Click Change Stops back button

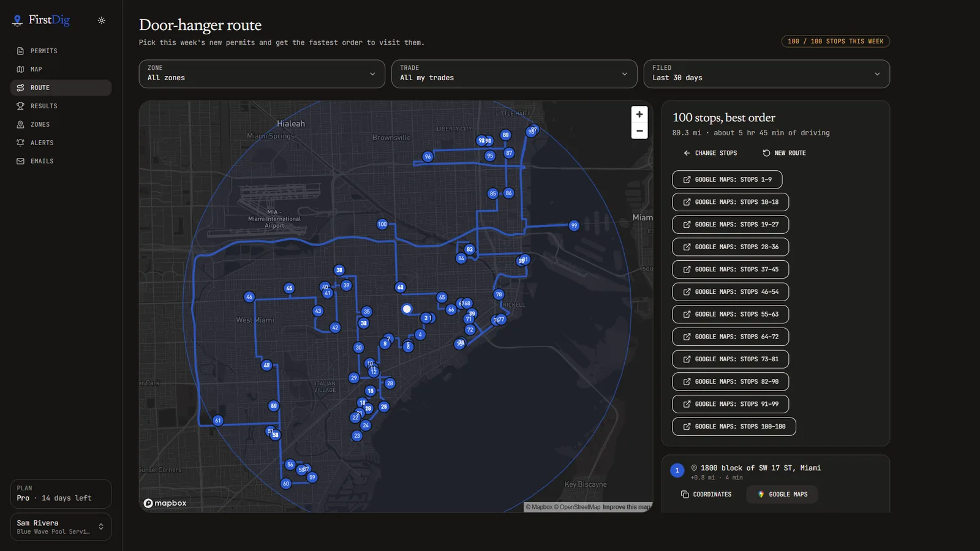pyautogui.click(x=710, y=153)
